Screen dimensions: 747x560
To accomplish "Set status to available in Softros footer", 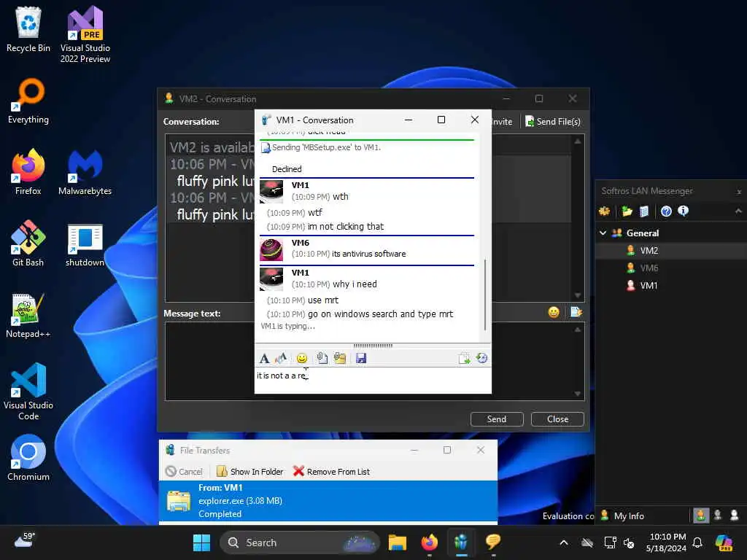I will click(701, 516).
